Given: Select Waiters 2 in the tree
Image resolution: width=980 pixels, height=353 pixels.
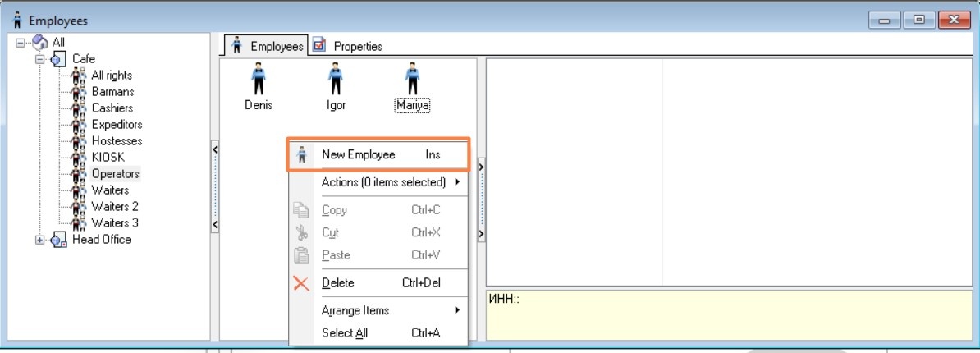Looking at the screenshot, I should pyautogui.click(x=115, y=207).
